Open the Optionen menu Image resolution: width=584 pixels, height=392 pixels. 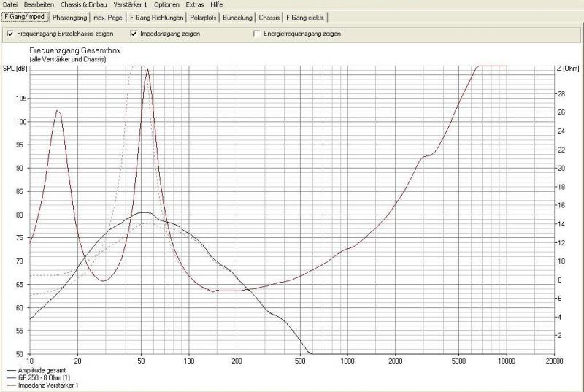coord(166,4)
